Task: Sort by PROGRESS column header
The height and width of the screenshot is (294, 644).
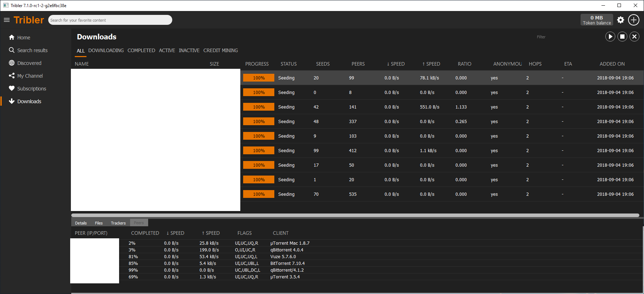Action: [x=257, y=64]
